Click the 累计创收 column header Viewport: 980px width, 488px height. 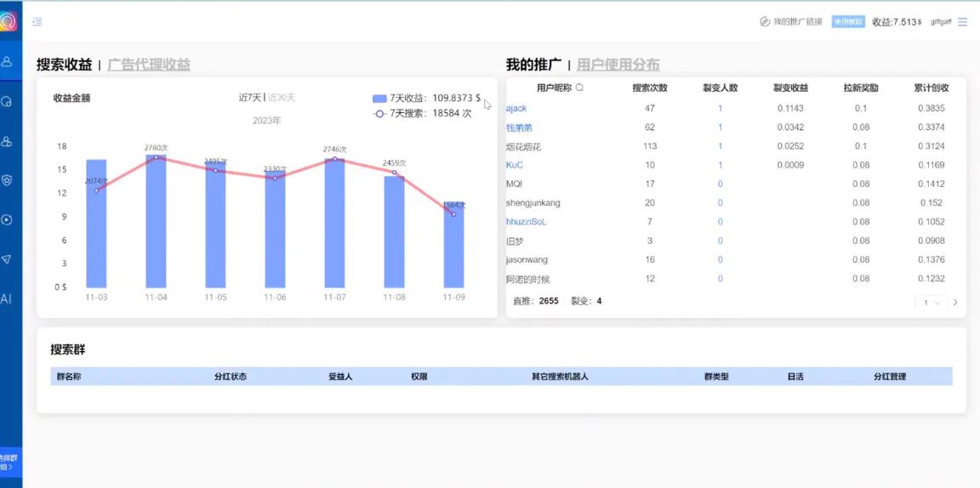(x=932, y=88)
